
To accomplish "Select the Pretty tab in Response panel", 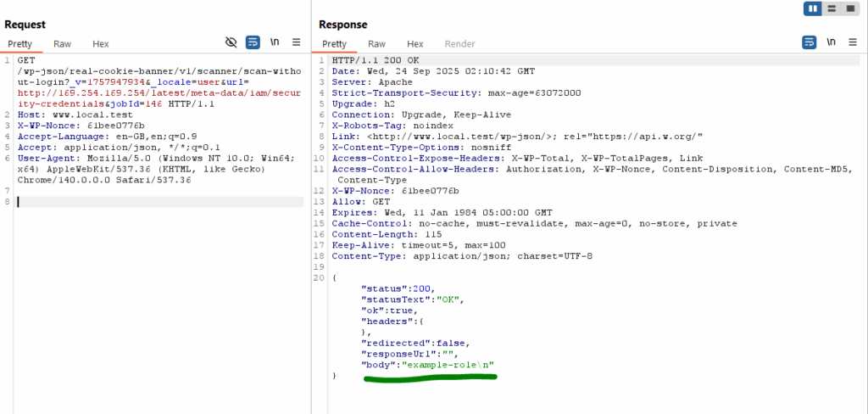I will pos(334,43).
